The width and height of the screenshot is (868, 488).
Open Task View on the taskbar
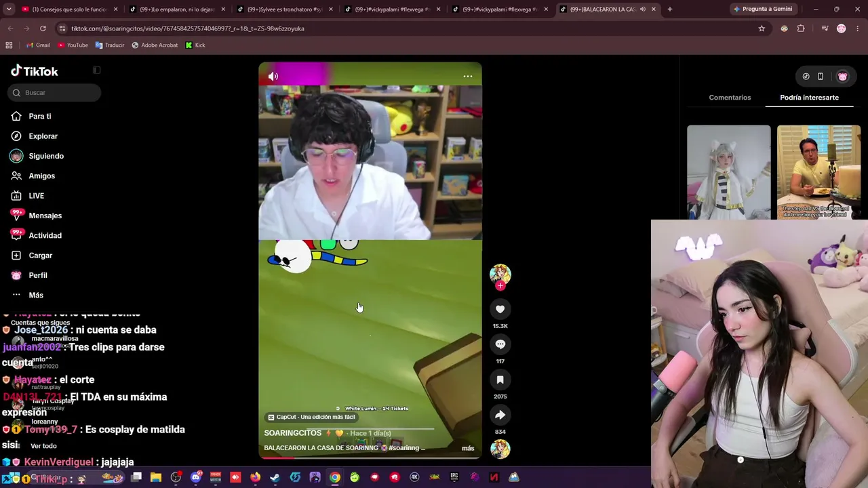(x=136, y=477)
